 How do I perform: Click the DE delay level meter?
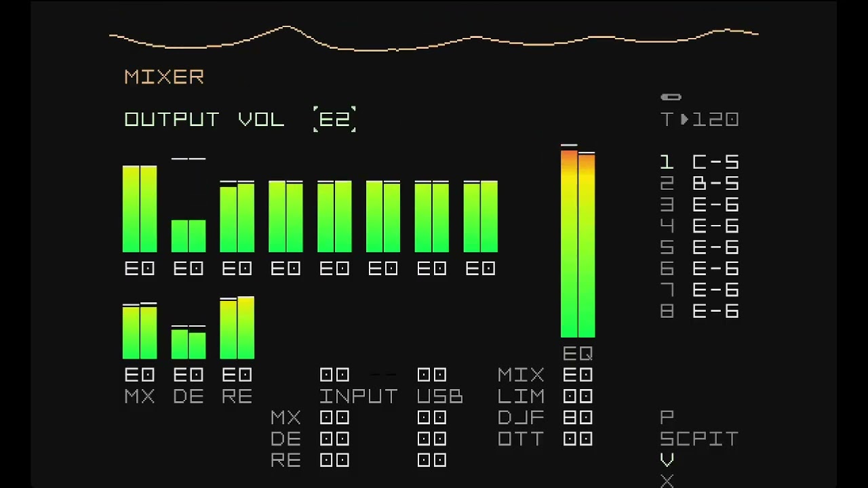(x=189, y=343)
